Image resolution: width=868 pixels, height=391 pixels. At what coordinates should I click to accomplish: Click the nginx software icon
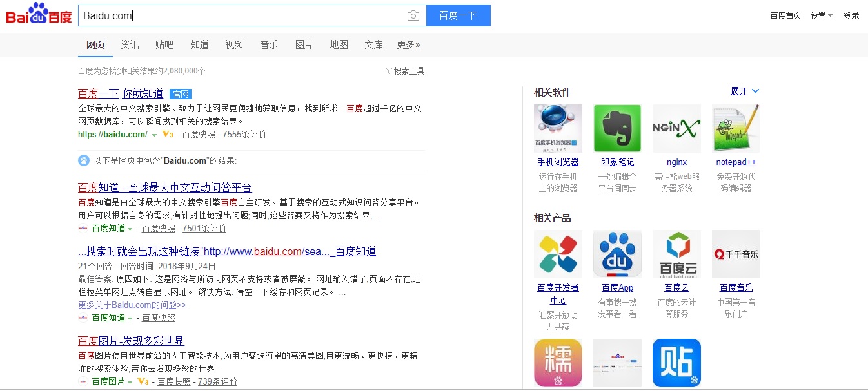coord(676,128)
